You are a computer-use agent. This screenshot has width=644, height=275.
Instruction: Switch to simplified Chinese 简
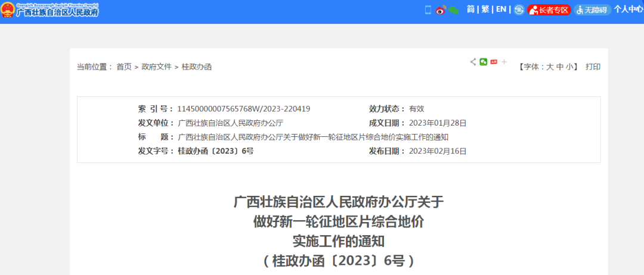(x=470, y=10)
